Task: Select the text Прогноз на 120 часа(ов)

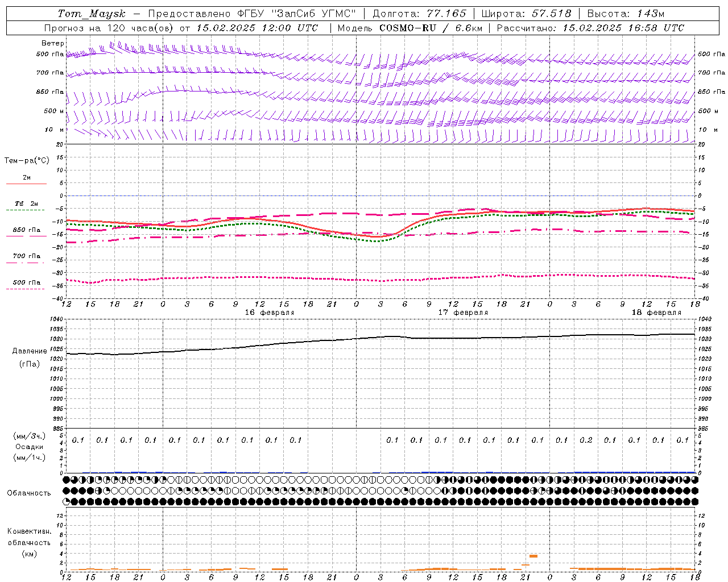Action: [x=110, y=28]
